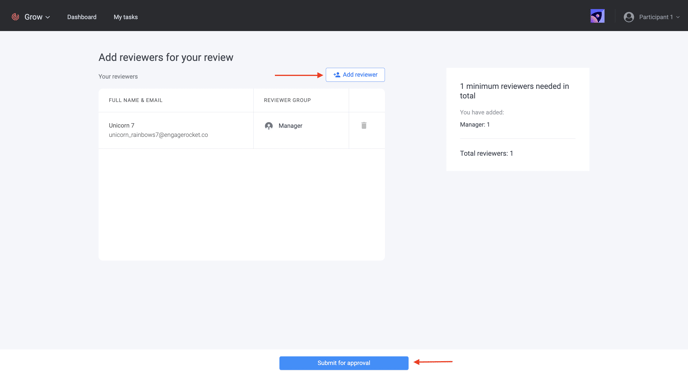Open the My tasks menu item
The width and height of the screenshot is (688, 375).
click(125, 17)
